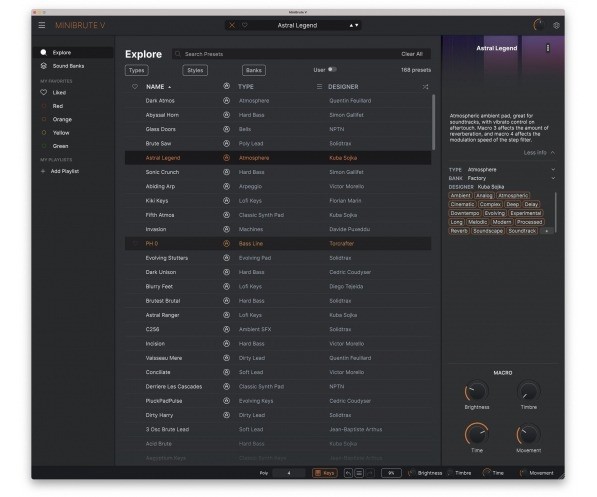Viewport: 597px width, 497px height.
Task: Toggle the Evolving tag
Action: click(x=495, y=213)
